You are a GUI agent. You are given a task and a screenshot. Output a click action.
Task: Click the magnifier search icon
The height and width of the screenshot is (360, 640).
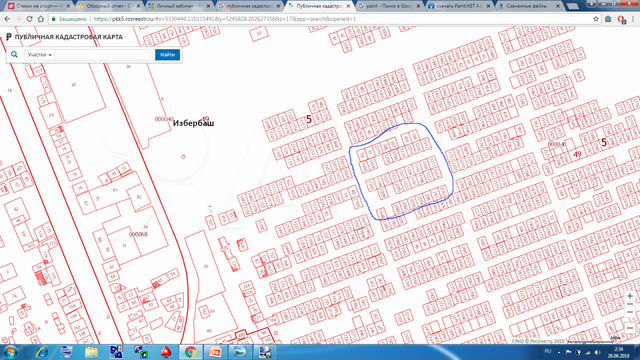[14, 54]
